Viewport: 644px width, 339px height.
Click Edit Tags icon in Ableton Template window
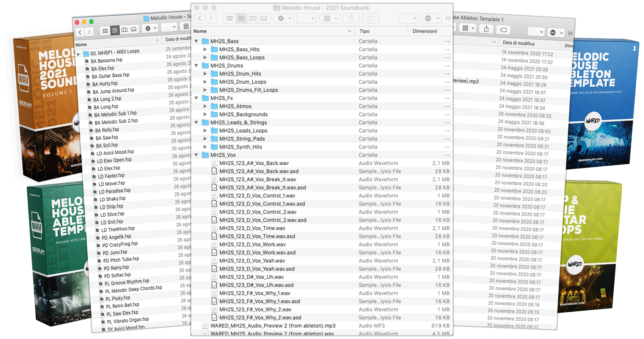[504, 30]
